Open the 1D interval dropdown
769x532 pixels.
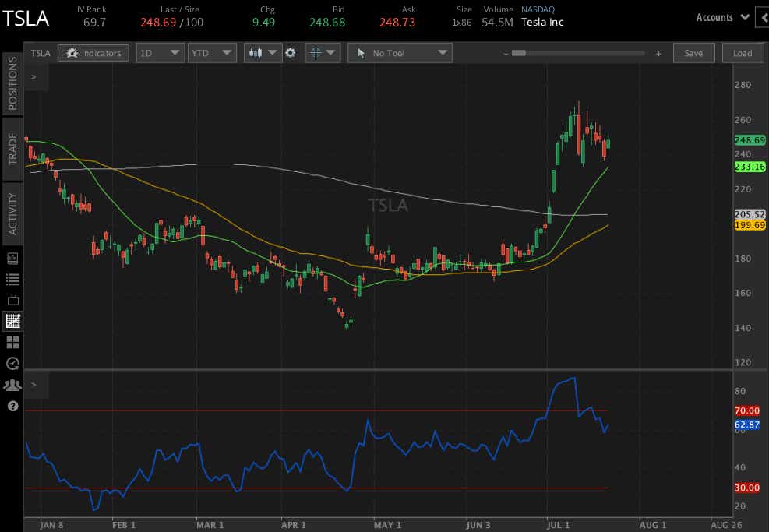pyautogui.click(x=160, y=53)
